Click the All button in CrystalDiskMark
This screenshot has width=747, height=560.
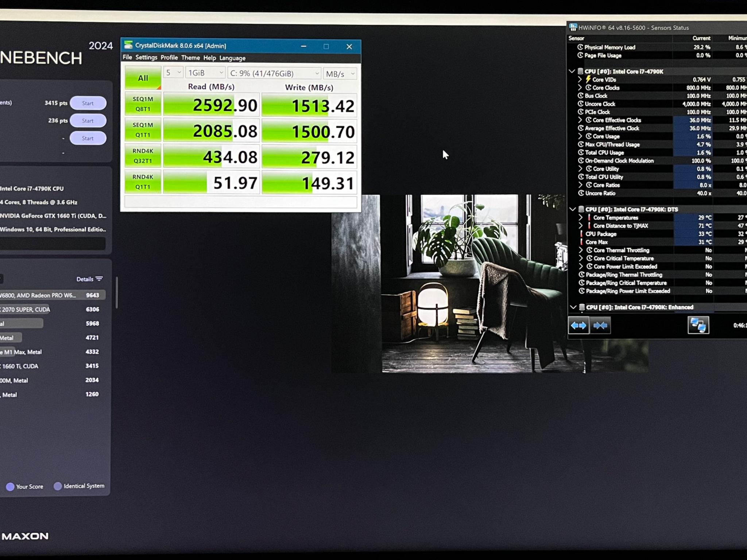(x=143, y=78)
